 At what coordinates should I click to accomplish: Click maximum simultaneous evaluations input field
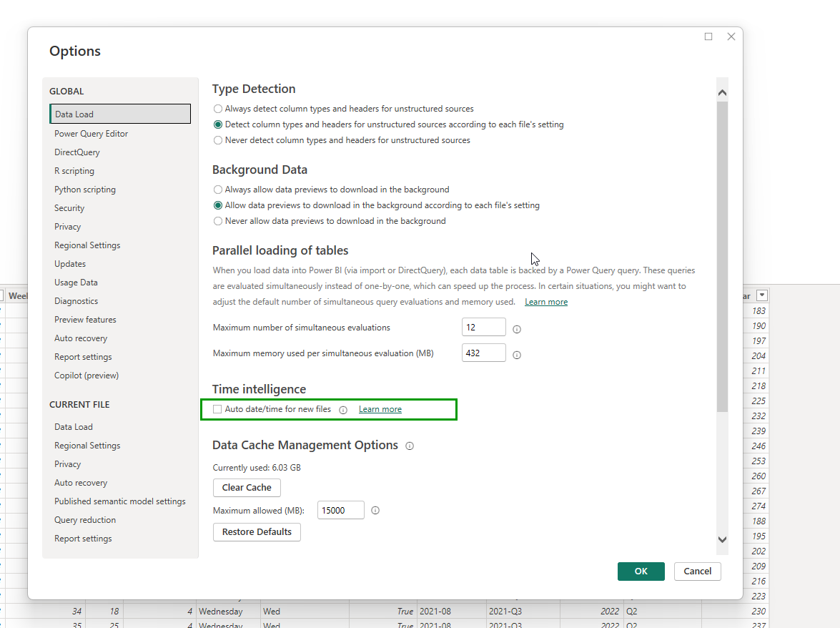483,328
